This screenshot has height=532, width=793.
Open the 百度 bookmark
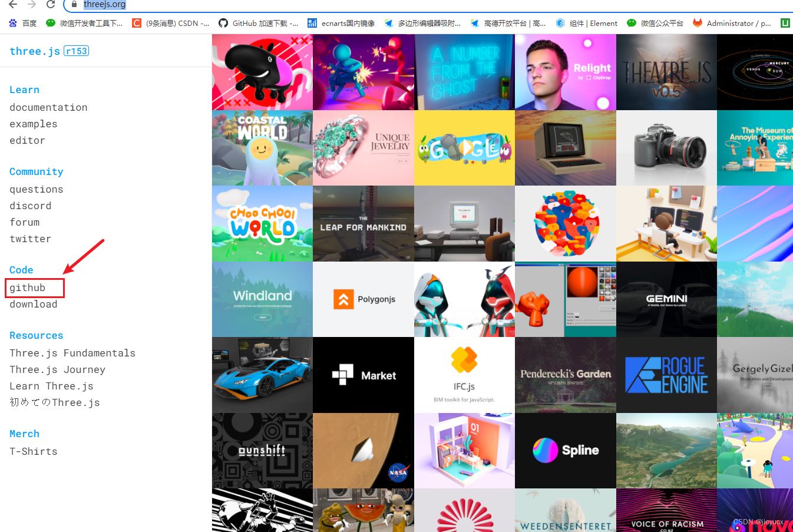[x=23, y=23]
